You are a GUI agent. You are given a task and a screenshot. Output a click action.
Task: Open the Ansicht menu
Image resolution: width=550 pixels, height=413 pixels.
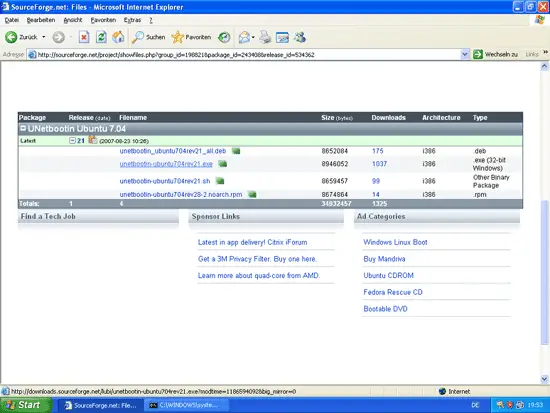tap(73, 20)
